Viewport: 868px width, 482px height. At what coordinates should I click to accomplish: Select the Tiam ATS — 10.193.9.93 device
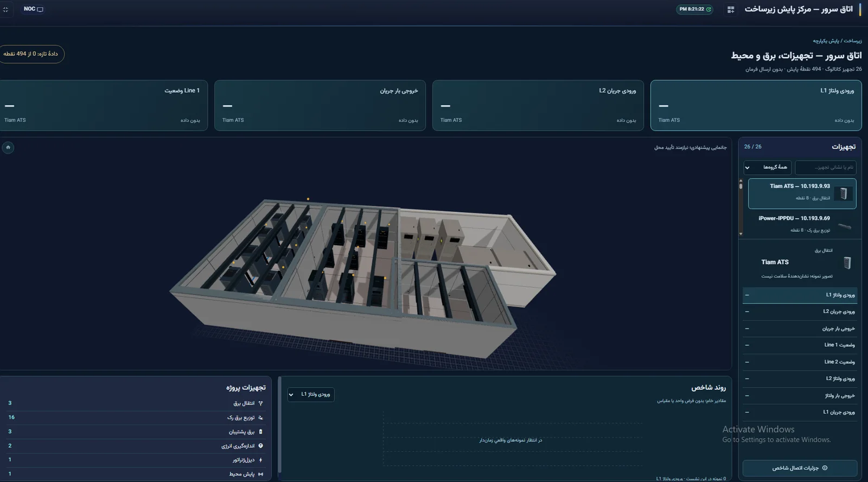(x=802, y=194)
